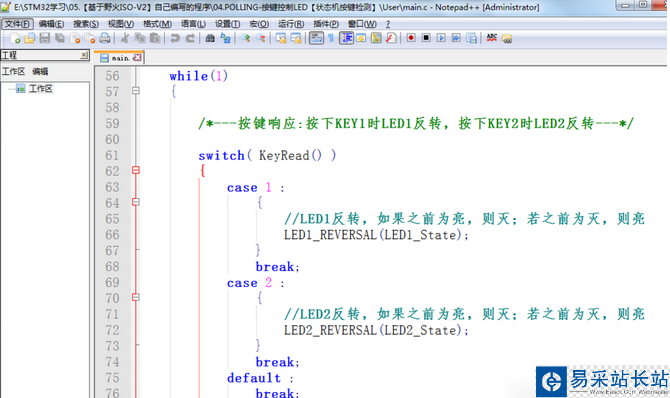Open the ? help menu
The height and width of the screenshot is (398, 670).
pyautogui.click(x=388, y=24)
